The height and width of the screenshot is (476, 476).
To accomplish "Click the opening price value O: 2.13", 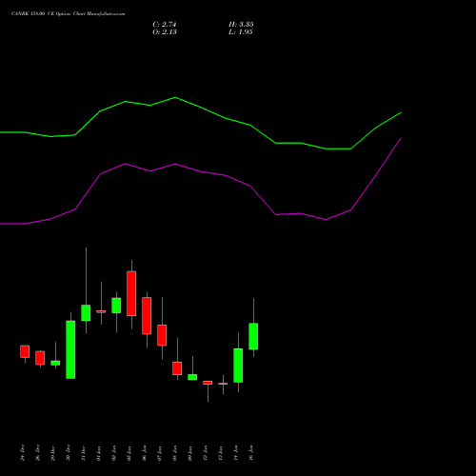I will pos(165,32).
